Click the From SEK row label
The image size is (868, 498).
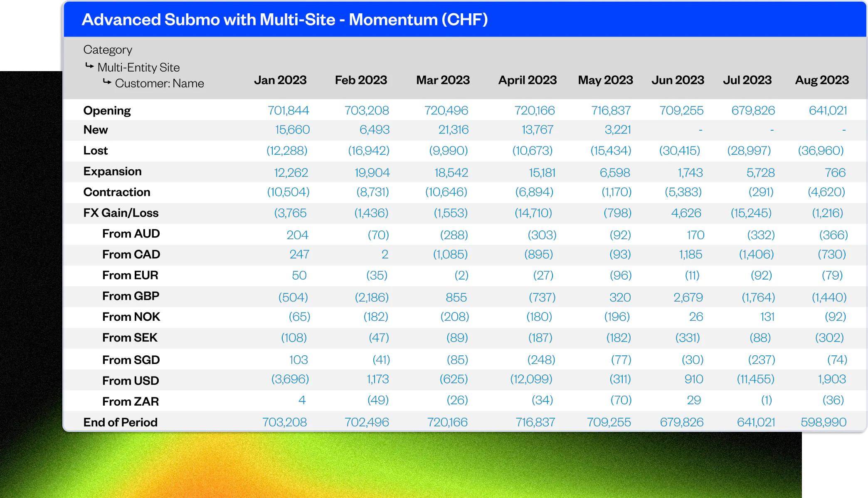pos(130,338)
